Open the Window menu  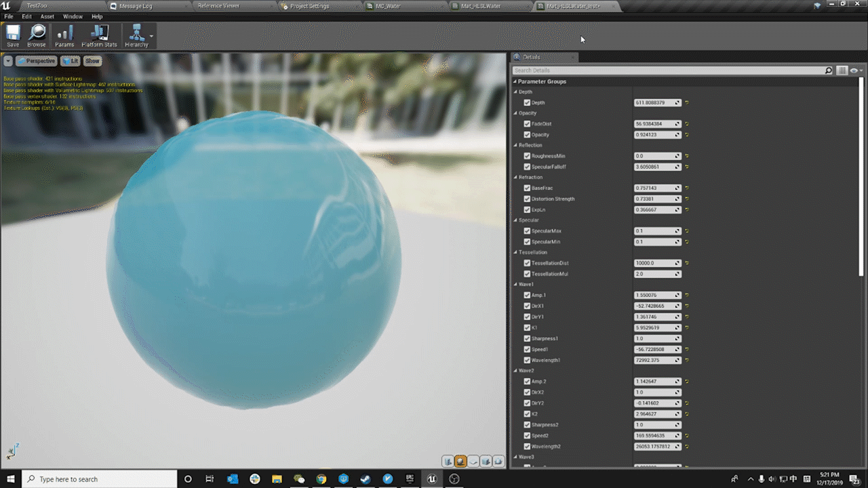tap(73, 16)
